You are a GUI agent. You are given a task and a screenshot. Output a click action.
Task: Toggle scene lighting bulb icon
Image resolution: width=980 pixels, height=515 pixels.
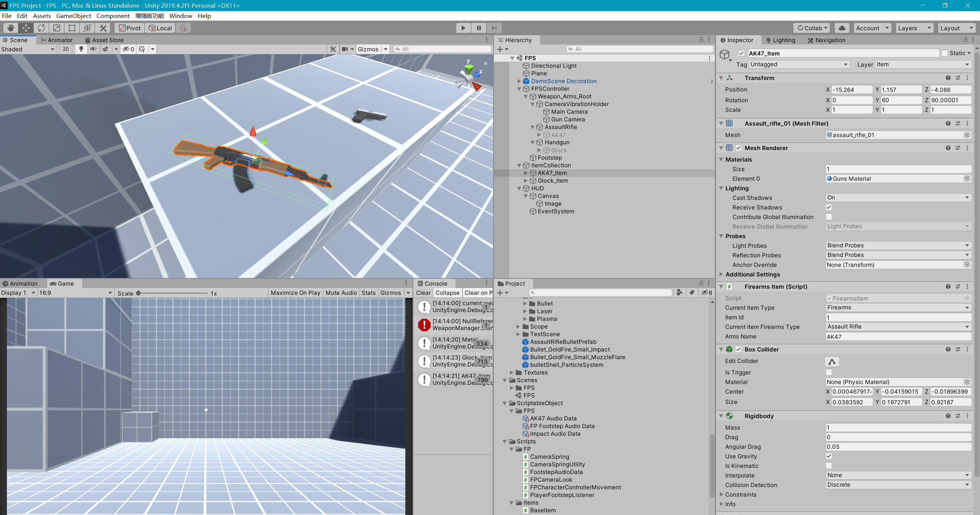81,49
